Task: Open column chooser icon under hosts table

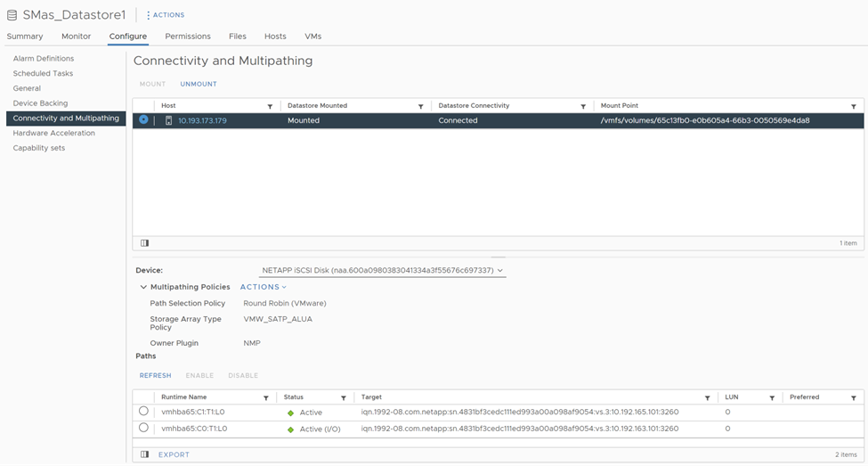Action: pos(144,243)
